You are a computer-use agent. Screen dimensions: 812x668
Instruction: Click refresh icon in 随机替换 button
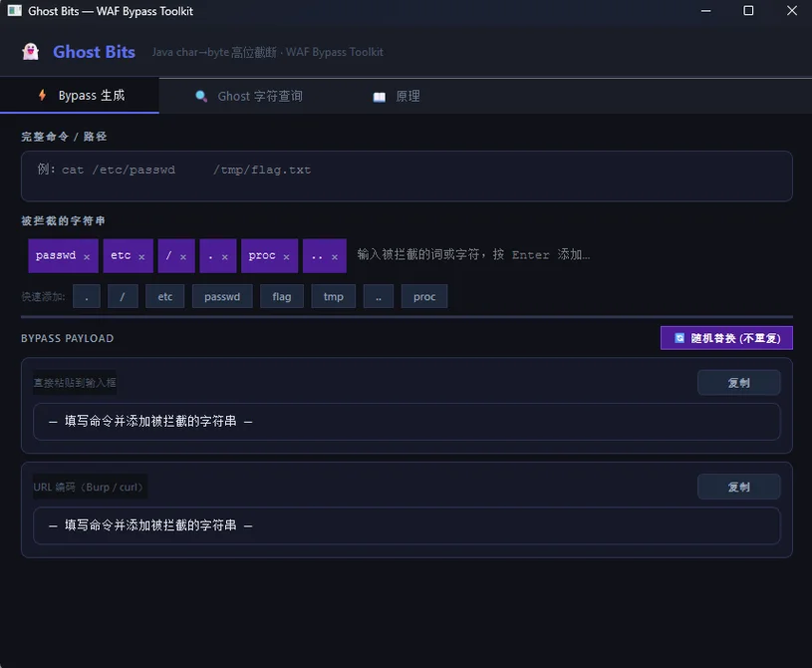tap(679, 338)
